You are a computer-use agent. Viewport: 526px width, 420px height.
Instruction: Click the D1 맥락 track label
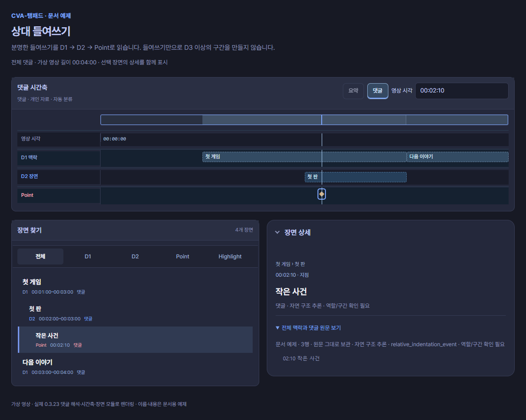[x=29, y=157]
